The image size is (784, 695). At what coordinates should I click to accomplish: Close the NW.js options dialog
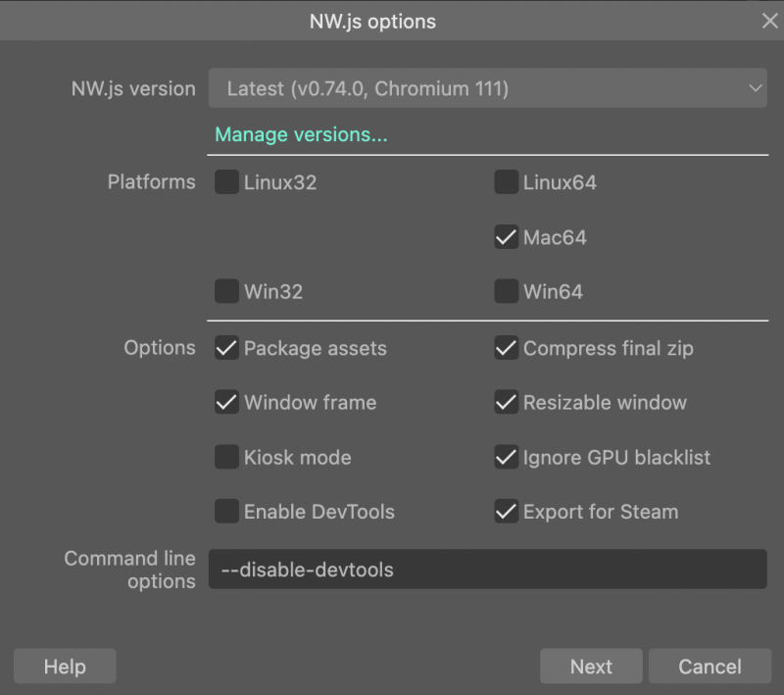click(769, 21)
